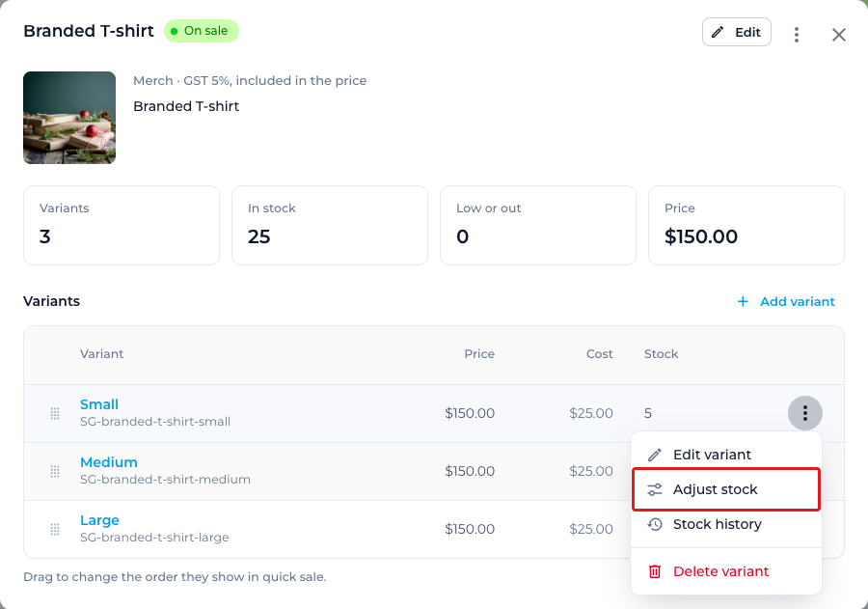Click the Variants count card
This screenshot has height=609, width=868.
122,226
